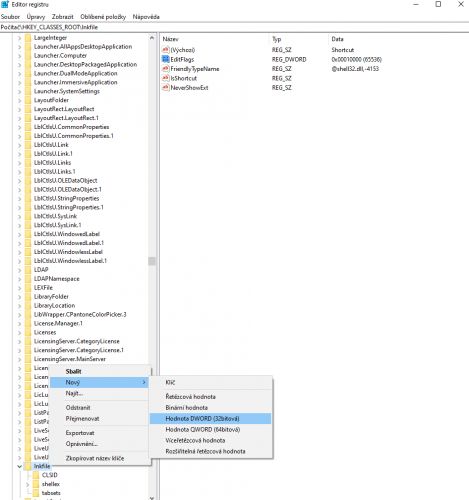The height and width of the screenshot is (500, 469).
Task: Open the Úpravy menu
Action: coord(36,17)
